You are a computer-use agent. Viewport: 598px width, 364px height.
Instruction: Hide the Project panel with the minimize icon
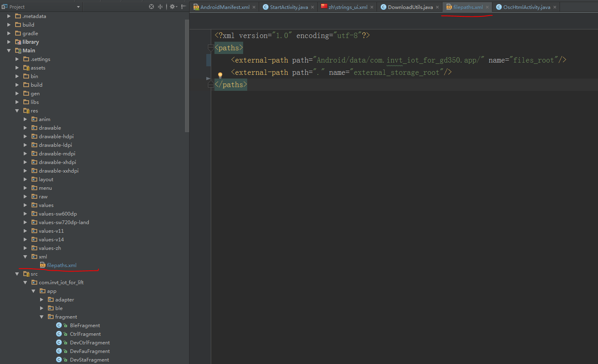coord(183,7)
